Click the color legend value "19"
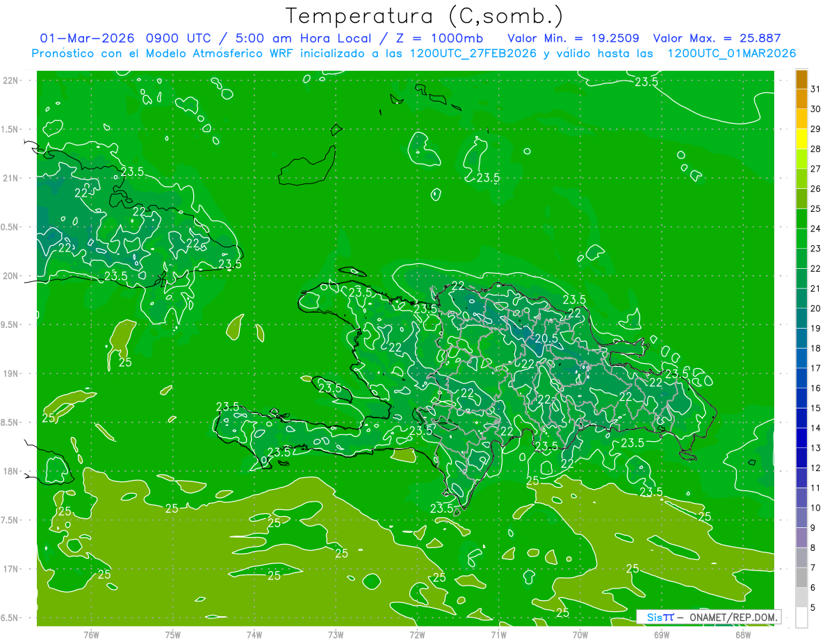Screen dimensions: 834x644 (816, 328)
